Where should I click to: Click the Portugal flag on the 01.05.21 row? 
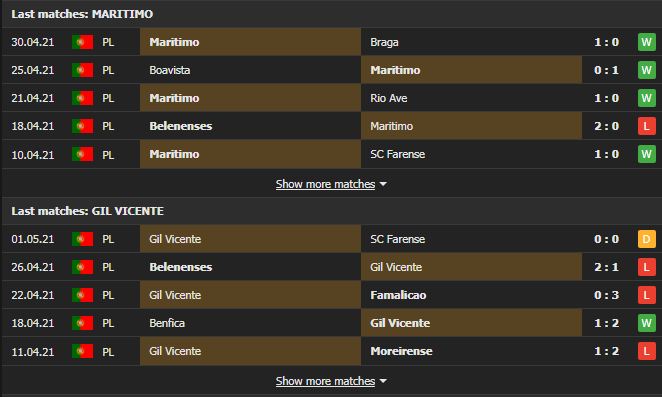[x=82, y=239]
